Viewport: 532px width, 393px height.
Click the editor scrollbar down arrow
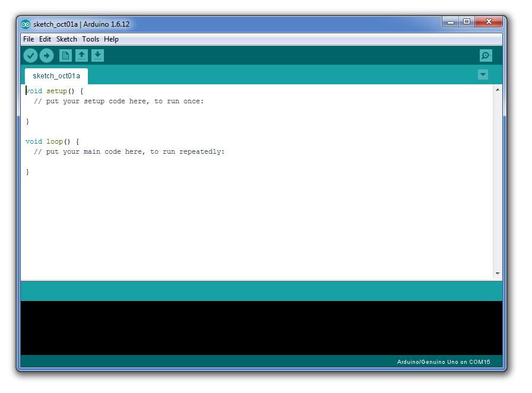coord(498,274)
